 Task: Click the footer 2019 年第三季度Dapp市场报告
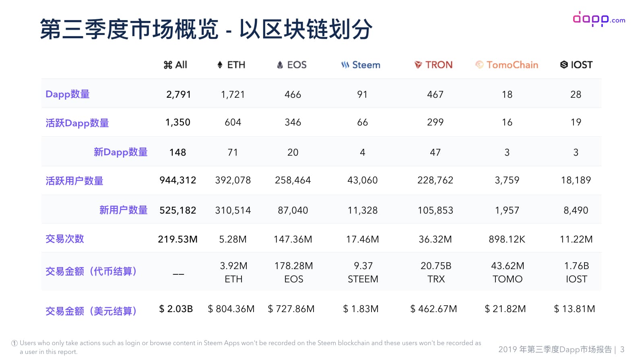(x=555, y=350)
